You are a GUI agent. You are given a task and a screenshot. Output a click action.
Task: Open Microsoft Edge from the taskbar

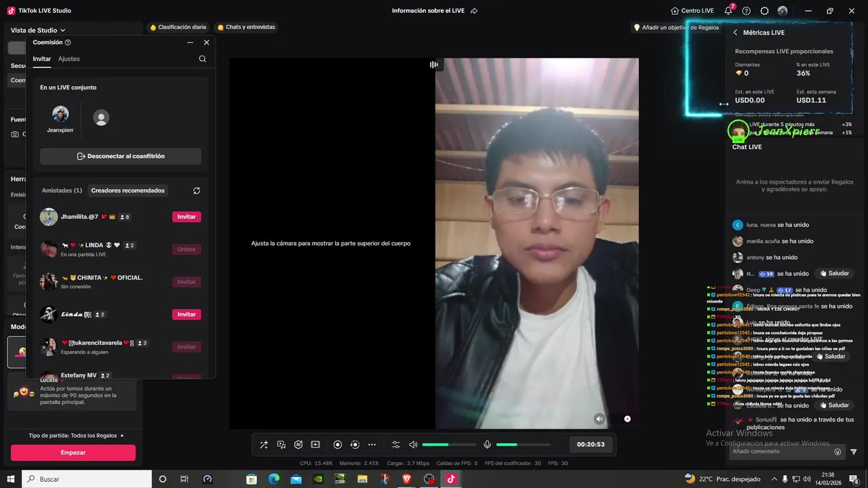pos(274,479)
